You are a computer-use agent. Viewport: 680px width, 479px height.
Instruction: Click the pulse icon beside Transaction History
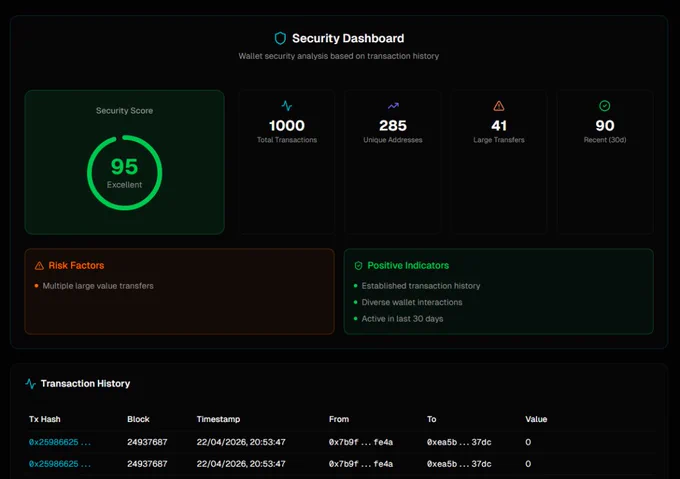(30, 384)
